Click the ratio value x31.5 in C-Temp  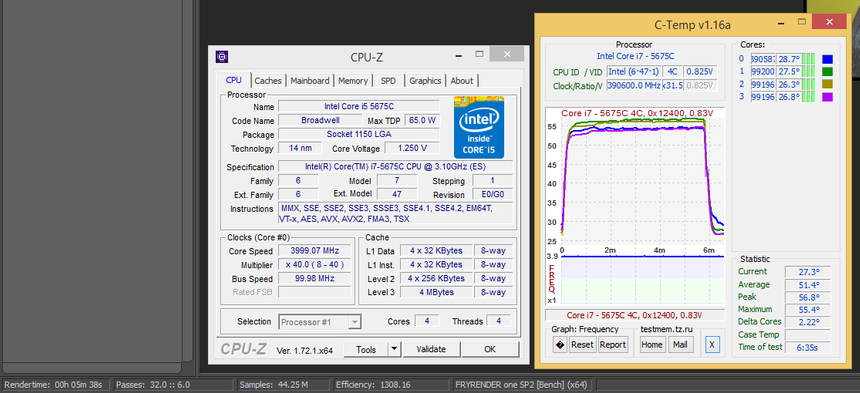[672, 86]
